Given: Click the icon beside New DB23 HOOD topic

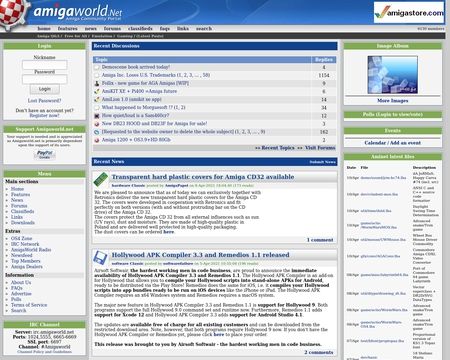Looking at the screenshot, I should [x=97, y=124].
